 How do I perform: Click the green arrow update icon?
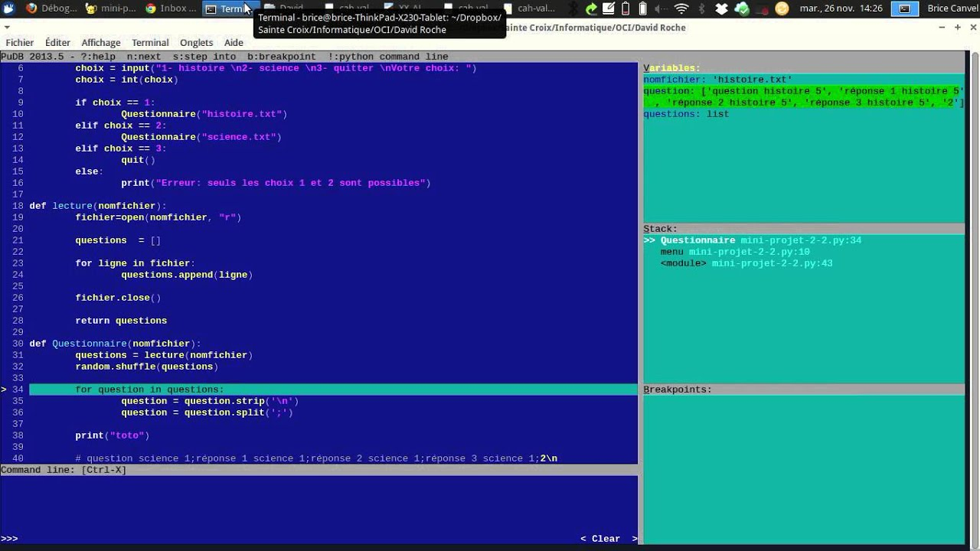pyautogui.click(x=591, y=9)
